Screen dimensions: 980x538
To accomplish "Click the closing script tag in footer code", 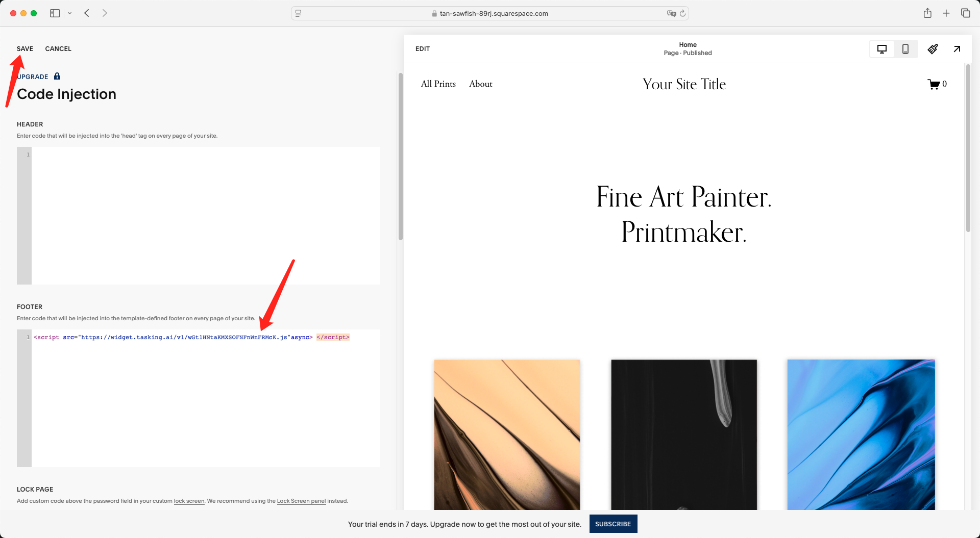I will click(333, 337).
